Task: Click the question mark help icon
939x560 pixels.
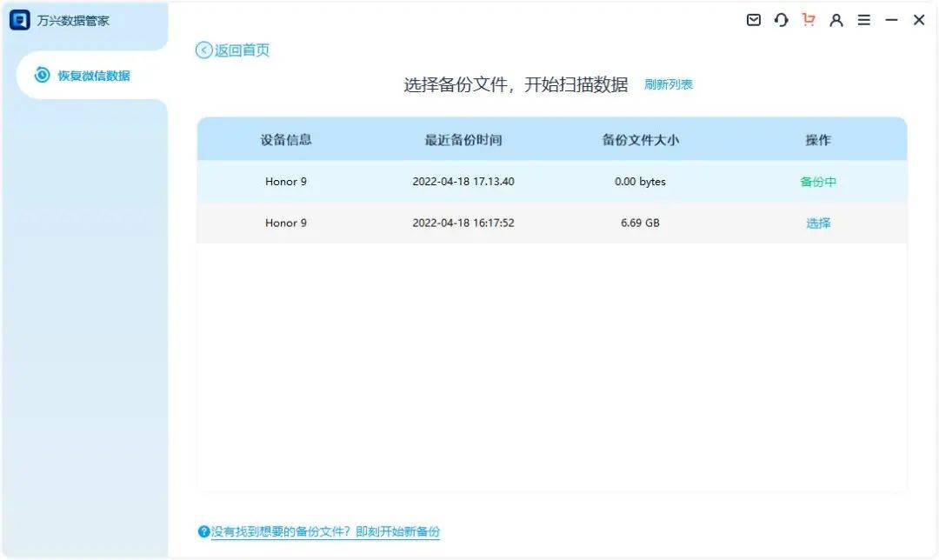Action: click(203, 531)
